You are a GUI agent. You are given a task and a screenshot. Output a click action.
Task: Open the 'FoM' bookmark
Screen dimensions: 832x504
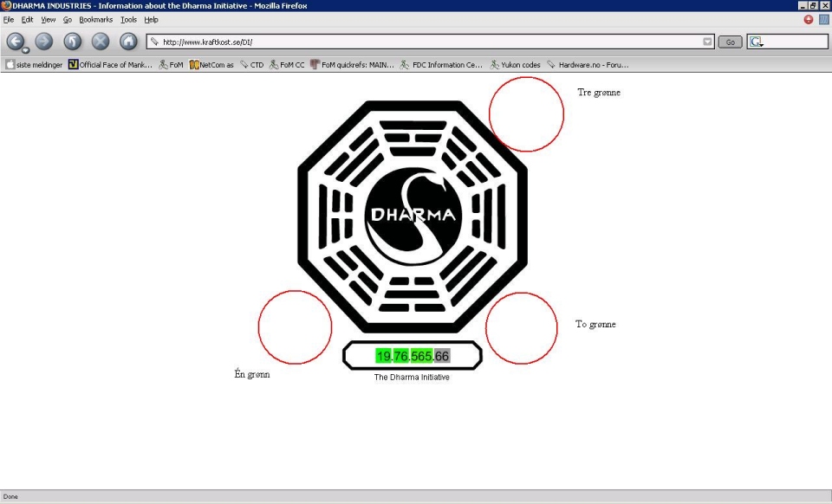171,65
